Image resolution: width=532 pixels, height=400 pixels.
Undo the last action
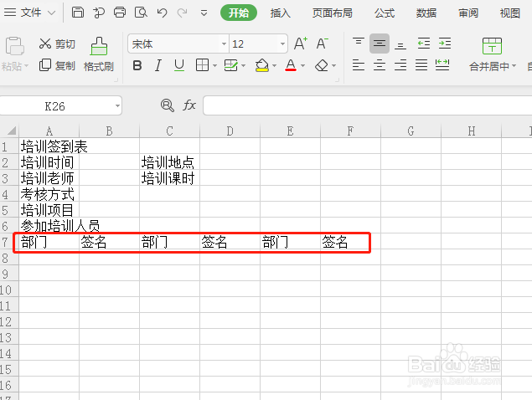coord(162,13)
